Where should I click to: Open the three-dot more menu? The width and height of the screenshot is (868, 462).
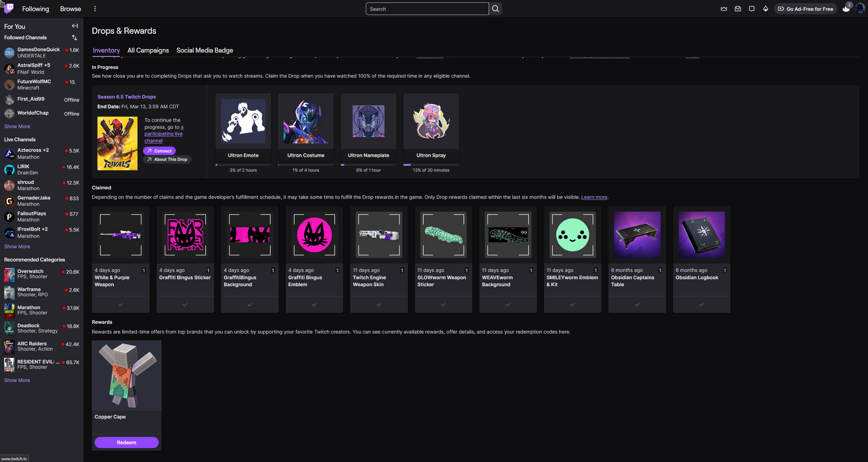95,9
